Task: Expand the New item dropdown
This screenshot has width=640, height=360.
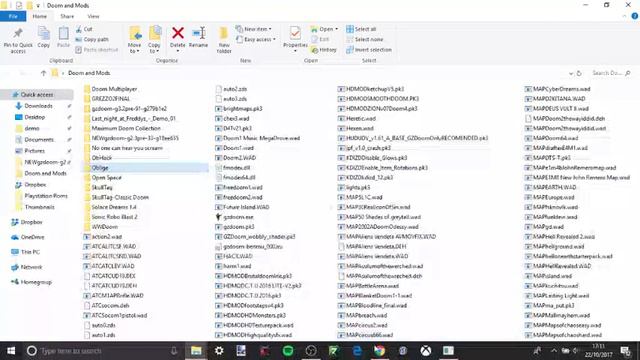Action: click(x=253, y=29)
